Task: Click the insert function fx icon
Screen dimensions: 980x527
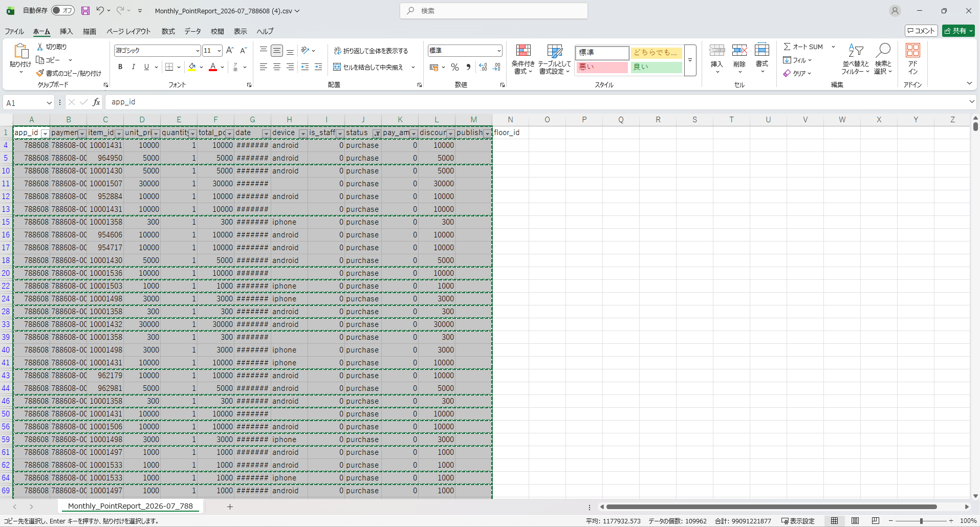Action: tap(96, 102)
